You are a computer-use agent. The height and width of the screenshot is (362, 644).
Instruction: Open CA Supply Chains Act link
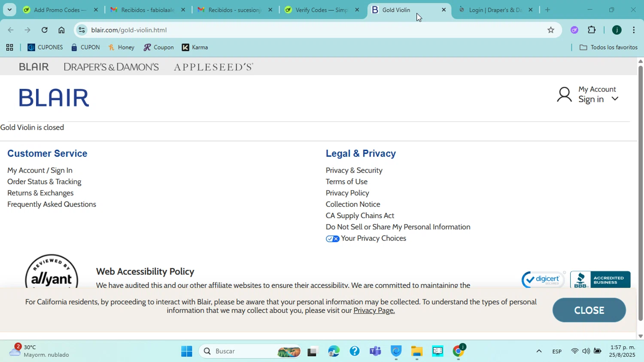360,216
